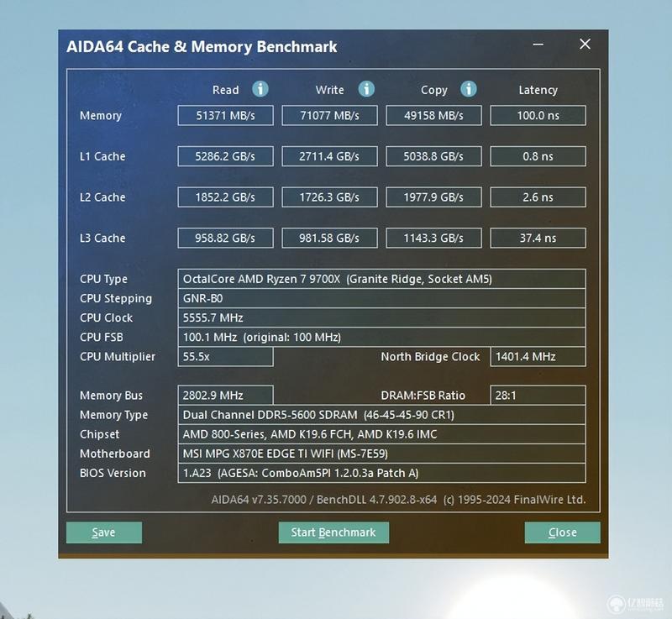Click the Read info icon

coord(260,89)
